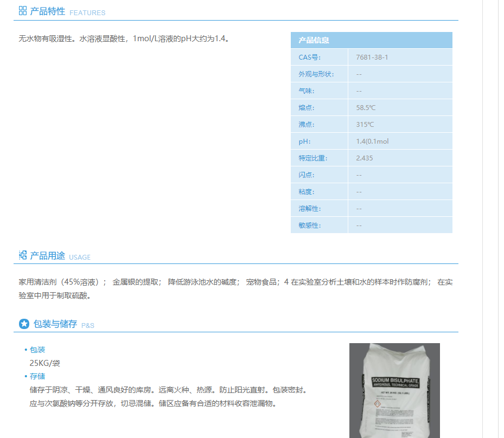Click the 包装与储存 section heading text
This screenshot has width=504, height=438.
pos(55,324)
